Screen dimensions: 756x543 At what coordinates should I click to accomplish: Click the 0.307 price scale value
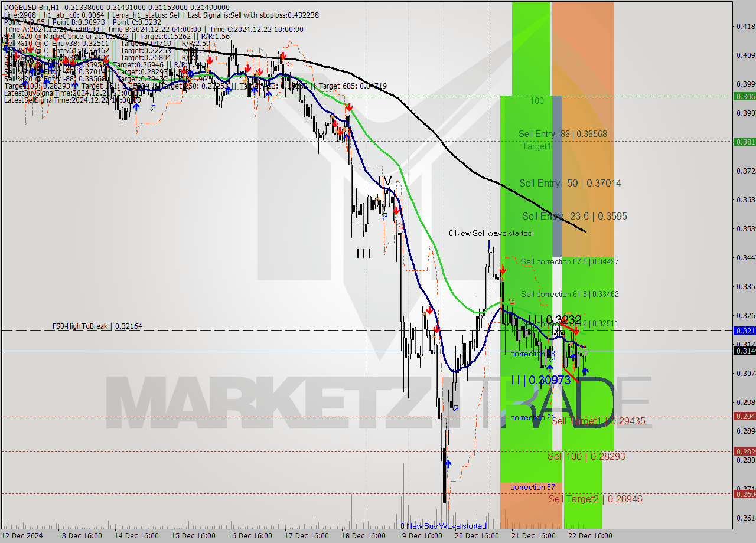point(745,373)
